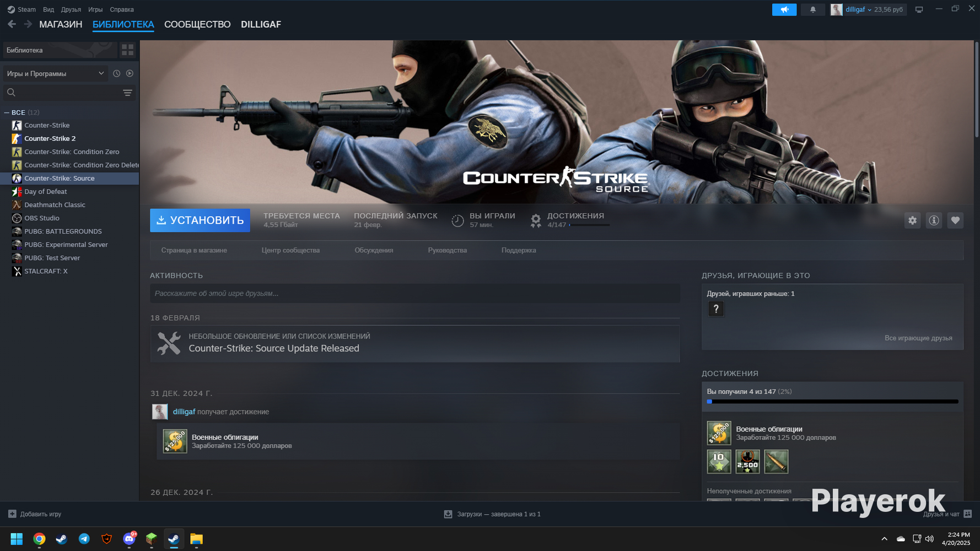Open the Друзья menu
Viewport: 980px width, 551px height.
71,9
